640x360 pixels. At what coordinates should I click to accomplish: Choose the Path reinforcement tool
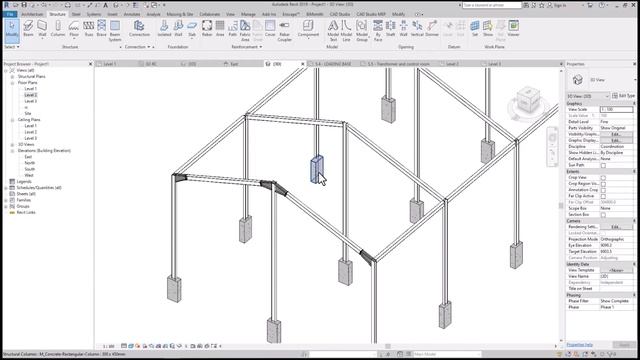click(233, 29)
